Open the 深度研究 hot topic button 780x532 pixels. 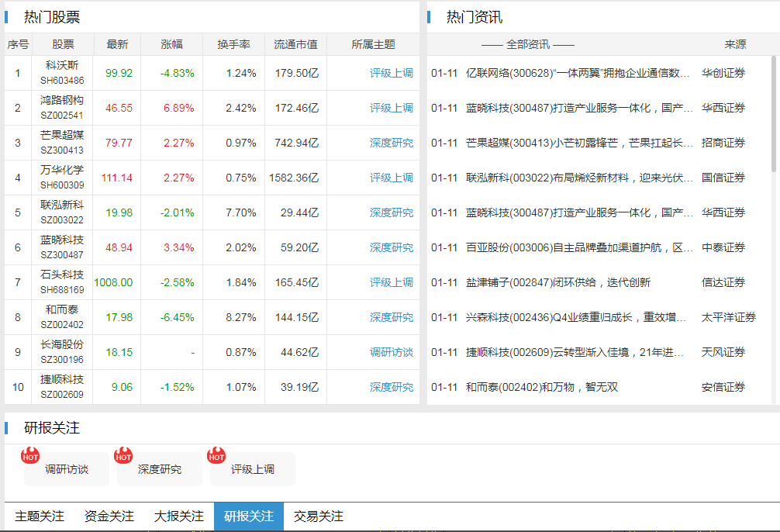pos(160,469)
